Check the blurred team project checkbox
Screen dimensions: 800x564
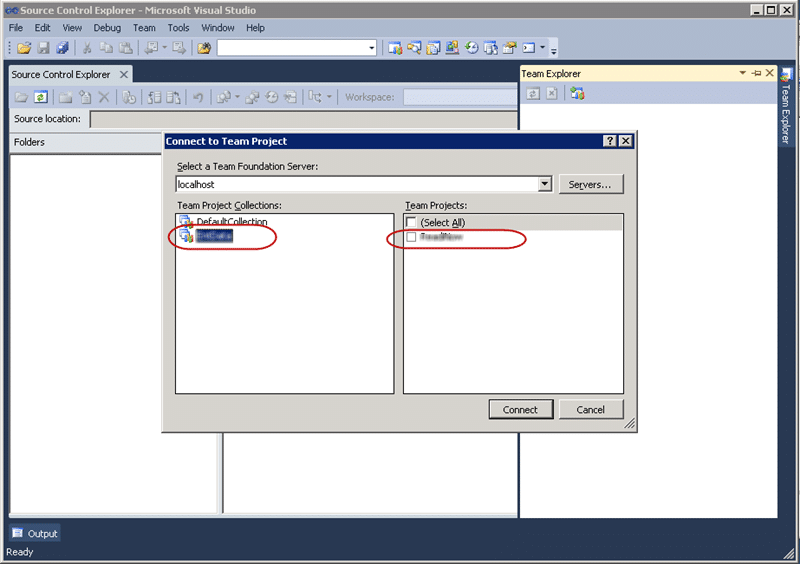point(411,237)
